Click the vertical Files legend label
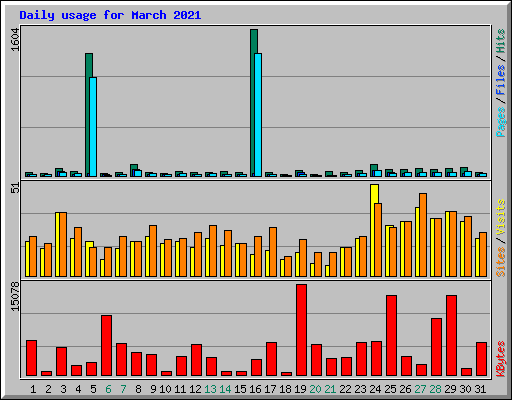Image resolution: width=512 pixels, height=400 pixels. coord(500,80)
